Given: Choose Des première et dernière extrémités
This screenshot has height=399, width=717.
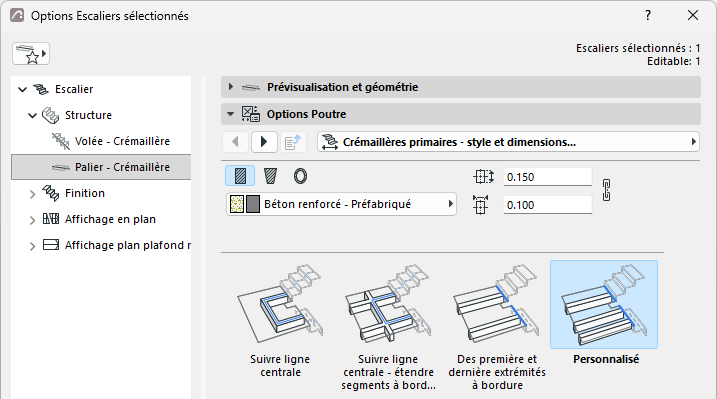Looking at the screenshot, I should 497,326.
